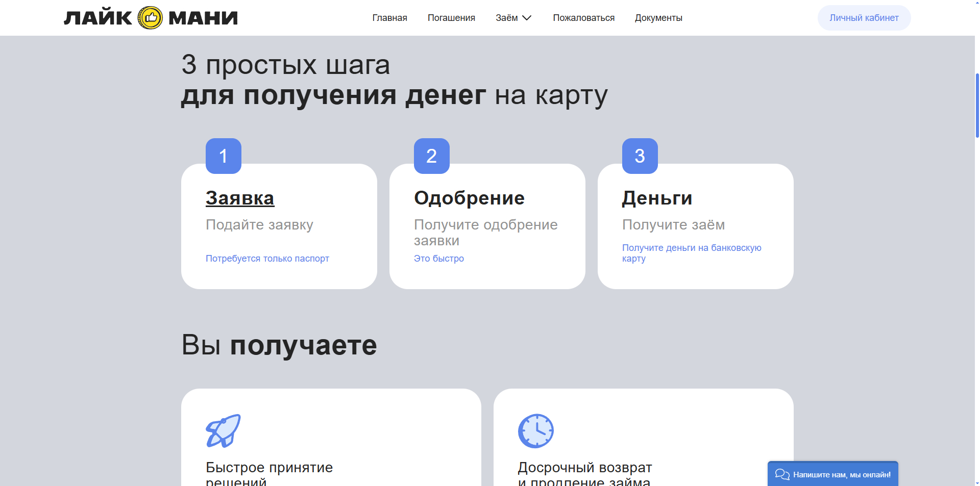Expand the Заём dropdown menu
Image resolution: width=980 pixels, height=486 pixels.
[x=506, y=18]
